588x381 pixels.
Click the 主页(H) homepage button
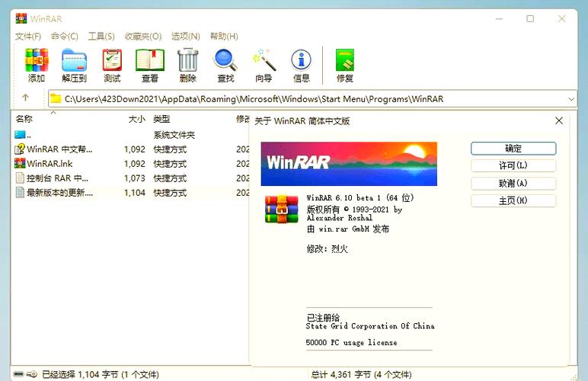click(513, 200)
